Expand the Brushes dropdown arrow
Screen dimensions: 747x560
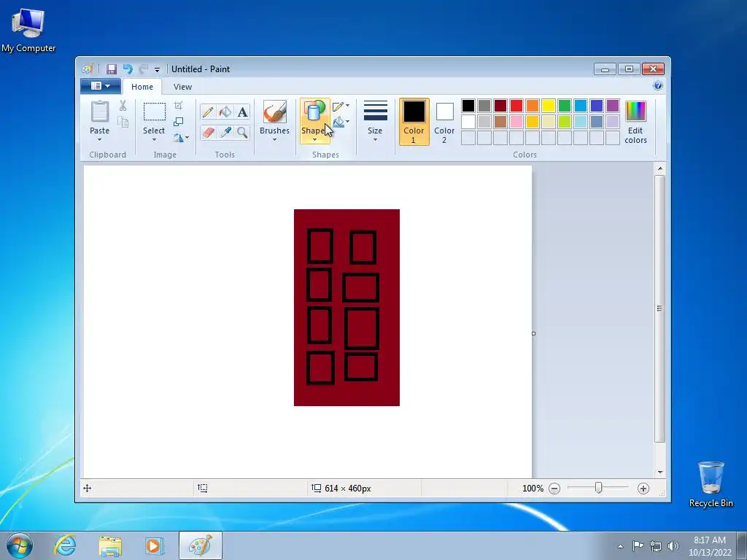coord(274,139)
